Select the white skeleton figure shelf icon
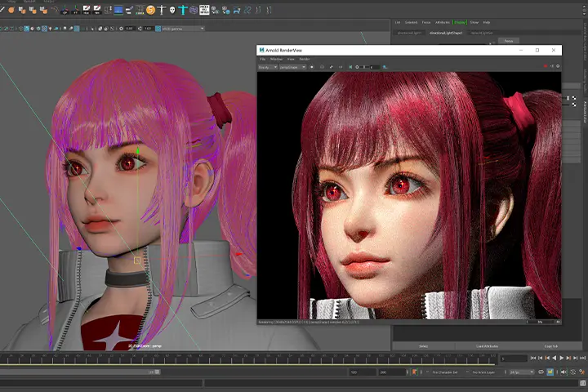 point(161,10)
